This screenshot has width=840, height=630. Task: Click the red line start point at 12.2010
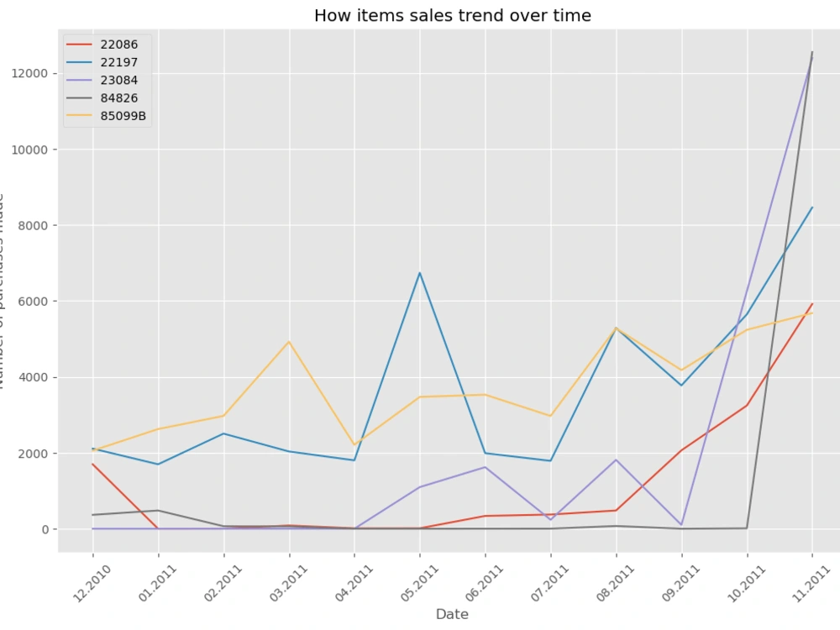click(x=92, y=464)
